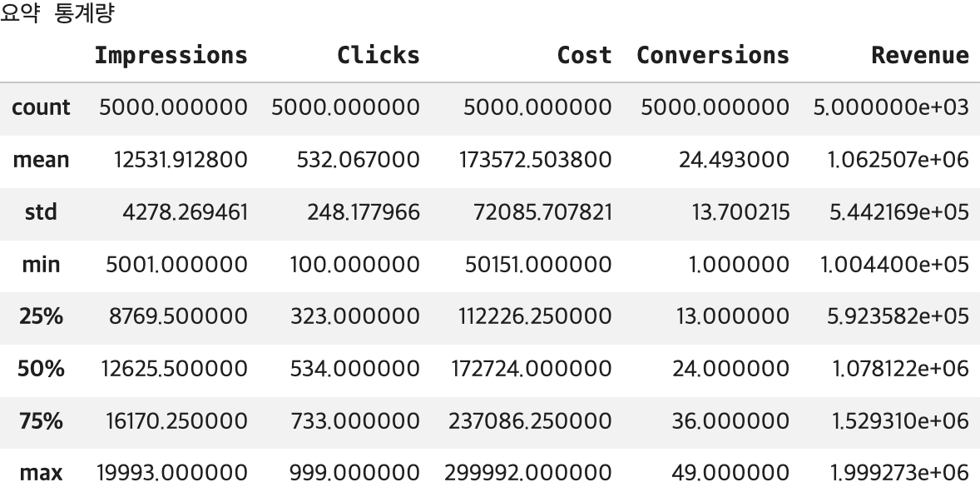Click the count row label

(x=42, y=107)
